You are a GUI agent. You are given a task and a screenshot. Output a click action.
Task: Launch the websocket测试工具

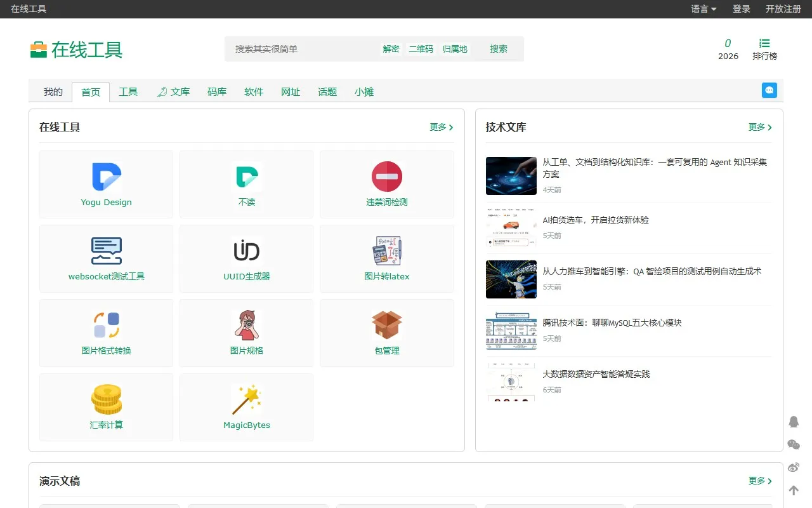click(x=106, y=258)
